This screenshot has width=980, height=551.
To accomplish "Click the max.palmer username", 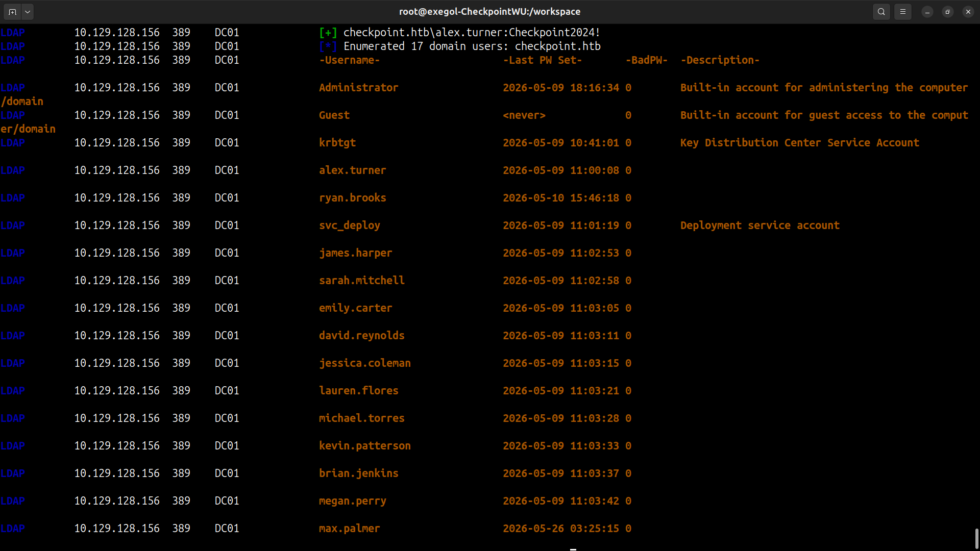I will coord(350,529).
